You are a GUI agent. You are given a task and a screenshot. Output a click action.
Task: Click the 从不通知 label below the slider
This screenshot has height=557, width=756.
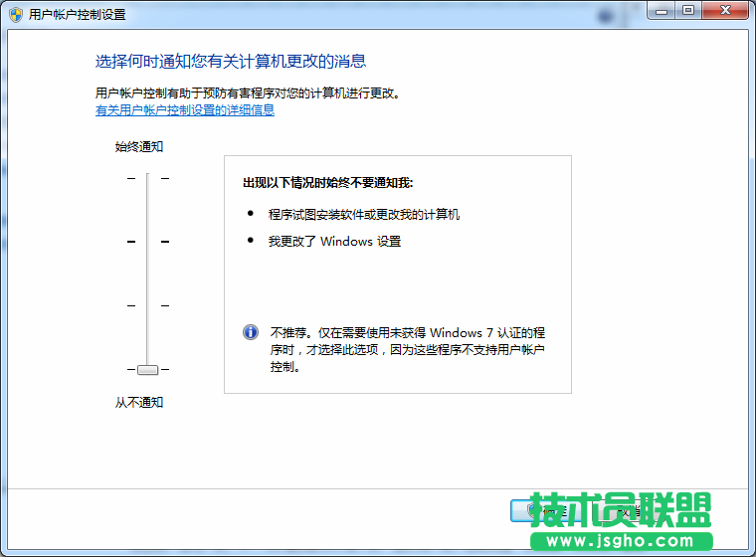(x=139, y=402)
